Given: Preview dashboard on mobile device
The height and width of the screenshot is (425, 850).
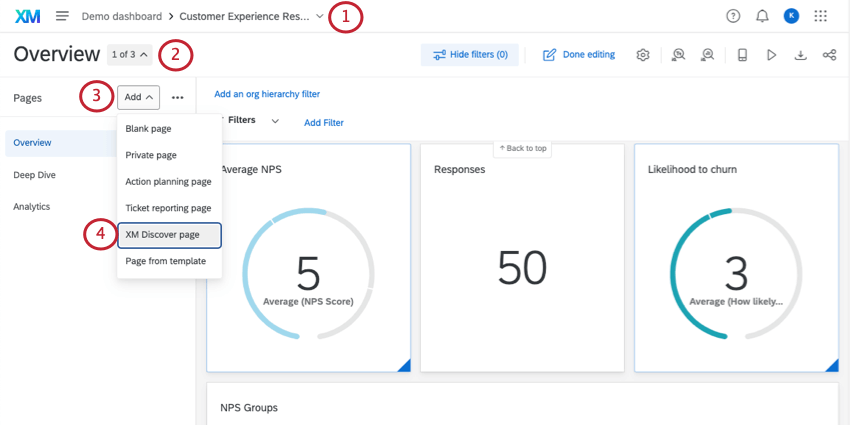Looking at the screenshot, I should 741,55.
